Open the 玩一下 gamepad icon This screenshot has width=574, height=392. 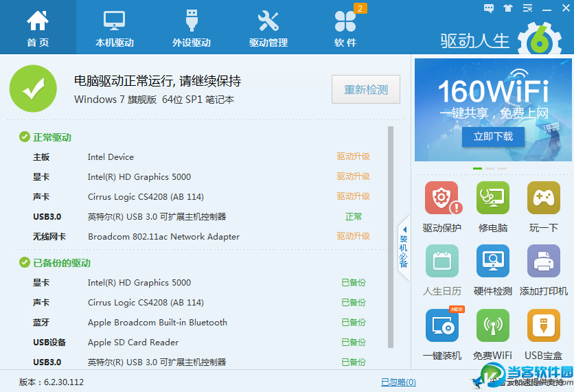543,198
